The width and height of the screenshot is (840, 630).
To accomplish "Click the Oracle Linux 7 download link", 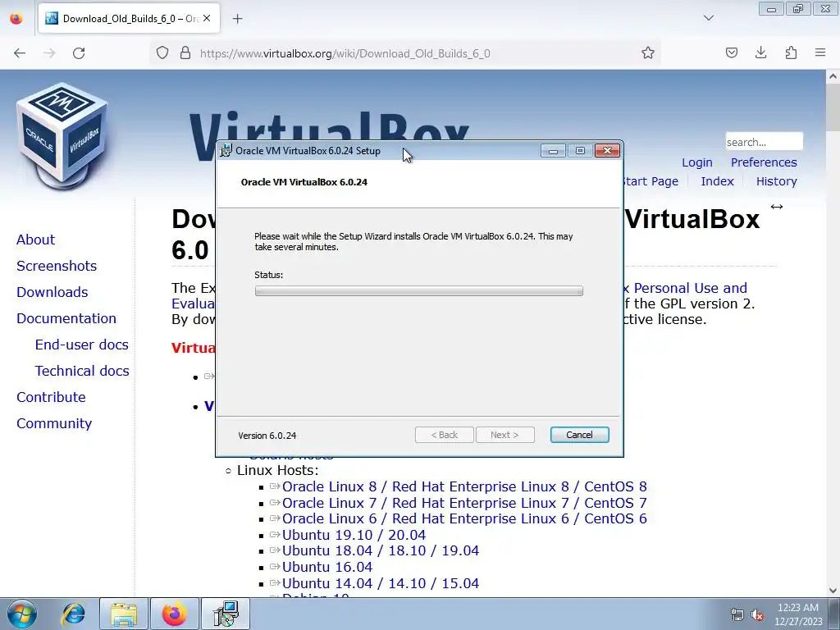I will pos(464,503).
